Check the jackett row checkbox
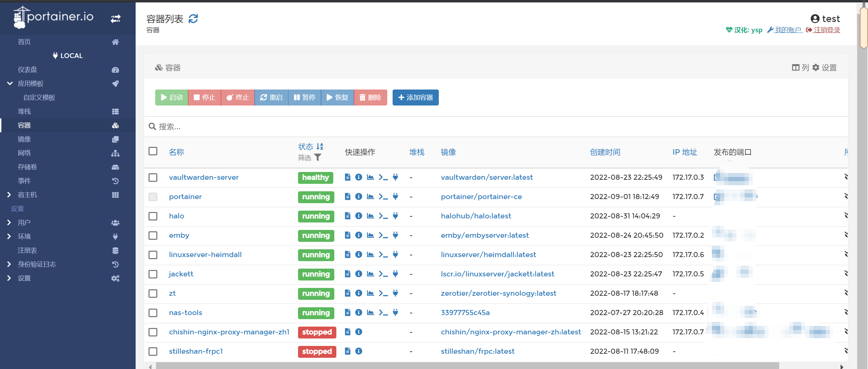Viewport: 868px width, 369px height. pyautogui.click(x=153, y=274)
